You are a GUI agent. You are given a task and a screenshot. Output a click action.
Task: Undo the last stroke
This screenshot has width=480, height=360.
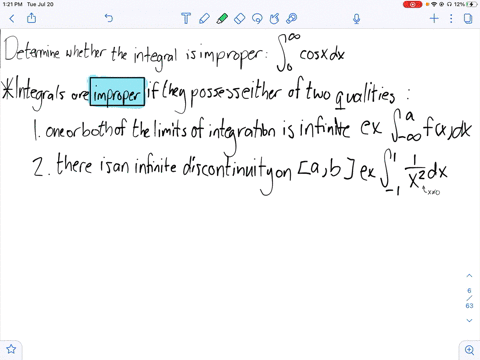[109, 18]
